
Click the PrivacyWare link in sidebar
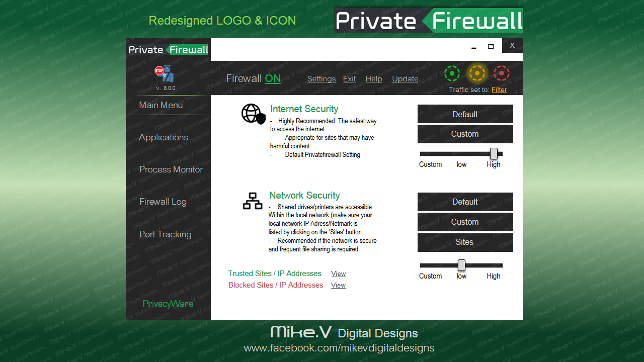point(168,304)
